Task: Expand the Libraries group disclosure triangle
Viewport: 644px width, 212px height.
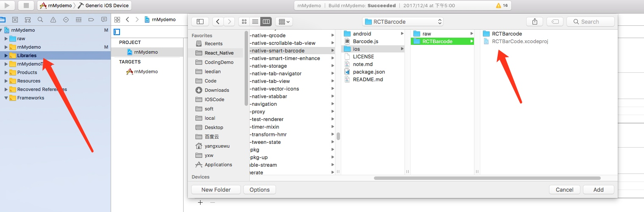Action: pyautogui.click(x=6, y=55)
